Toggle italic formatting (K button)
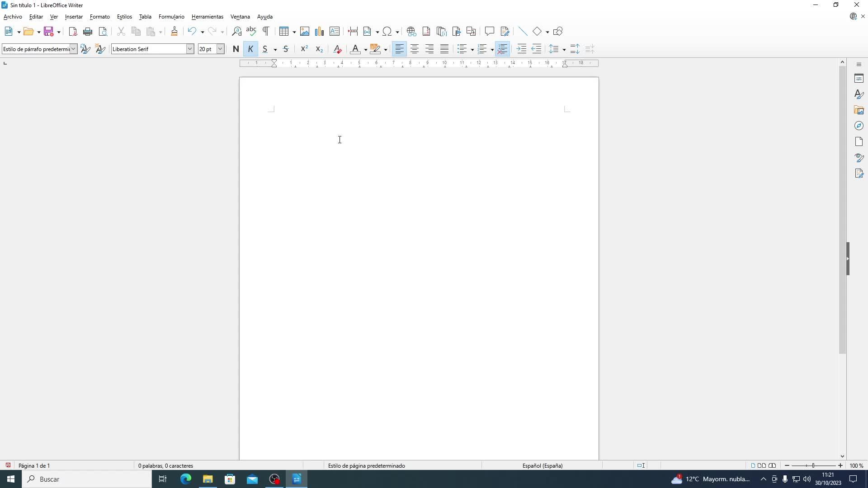This screenshot has height=488, width=868. (250, 49)
